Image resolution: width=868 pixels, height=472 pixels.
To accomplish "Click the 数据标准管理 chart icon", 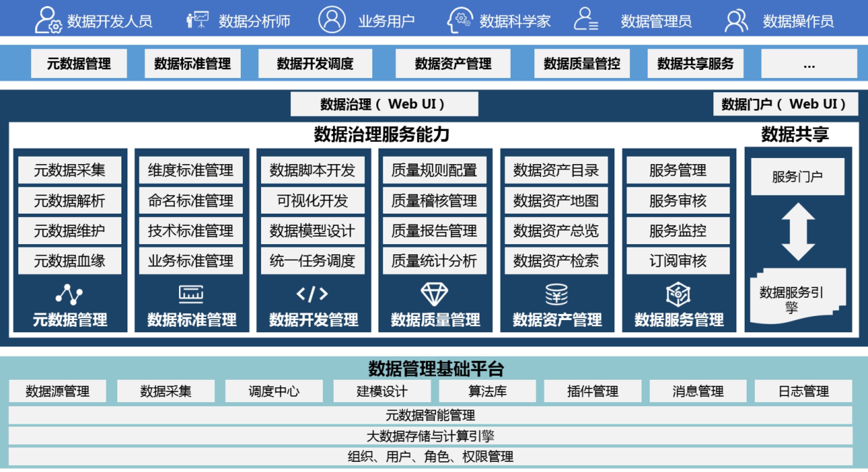I will [x=191, y=294].
